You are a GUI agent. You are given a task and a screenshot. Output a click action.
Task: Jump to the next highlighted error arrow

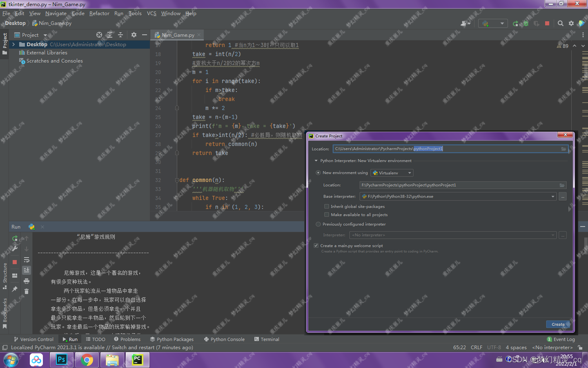(x=582, y=46)
